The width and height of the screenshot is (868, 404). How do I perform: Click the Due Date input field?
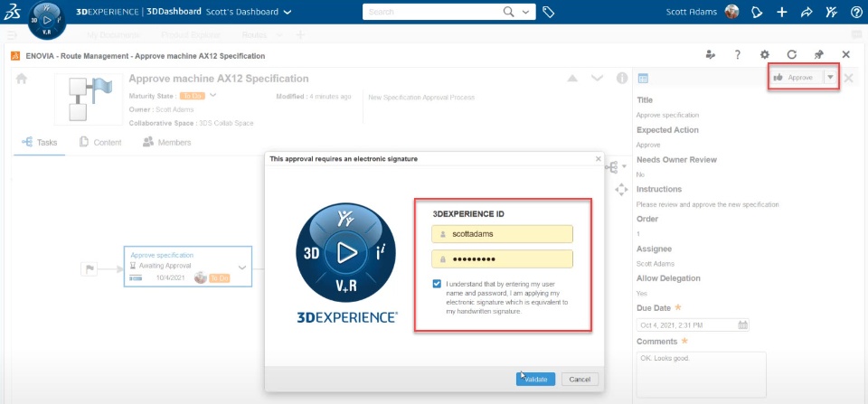(x=693, y=324)
